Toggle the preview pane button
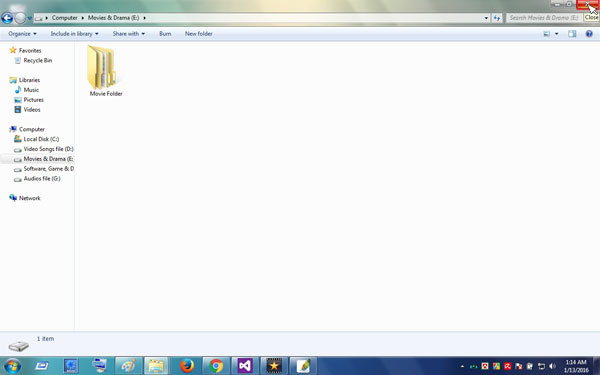The width and height of the screenshot is (600, 375). coord(572,34)
